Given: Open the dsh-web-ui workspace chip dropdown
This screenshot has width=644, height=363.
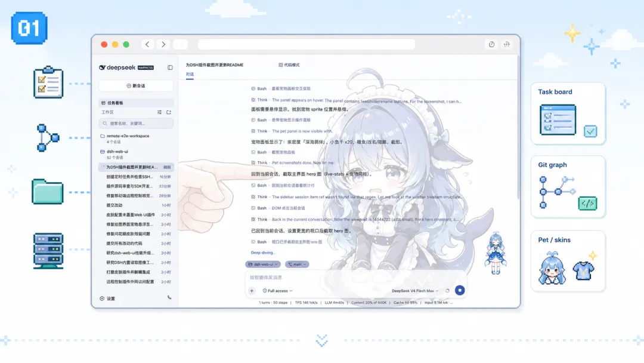Looking at the screenshot, I should [x=263, y=264].
